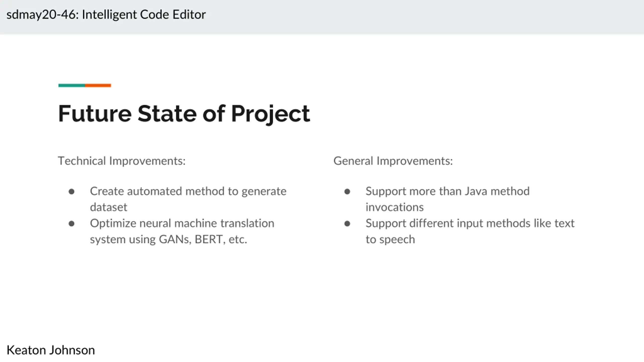644x362 pixels.
Task: Click the word "invocations" in General list
Action: 394,207
